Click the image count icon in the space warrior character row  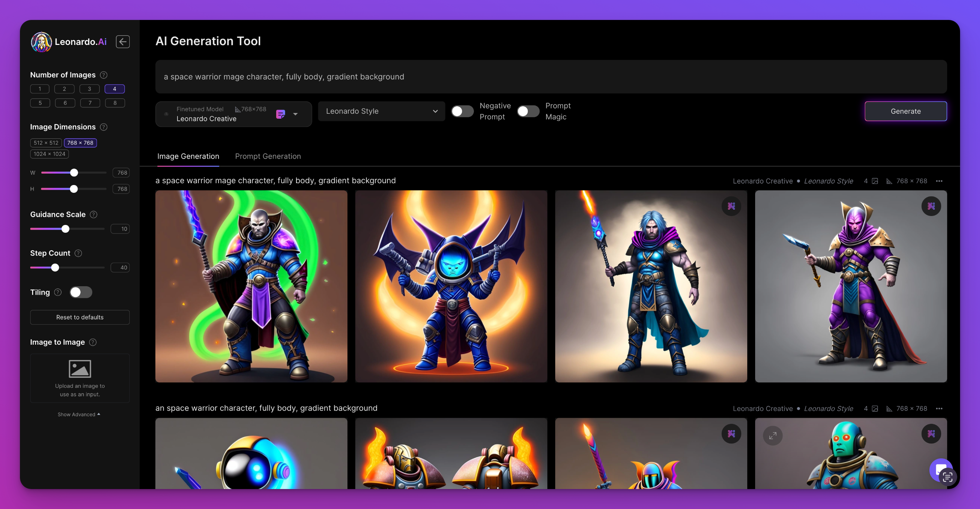pyautogui.click(x=875, y=408)
